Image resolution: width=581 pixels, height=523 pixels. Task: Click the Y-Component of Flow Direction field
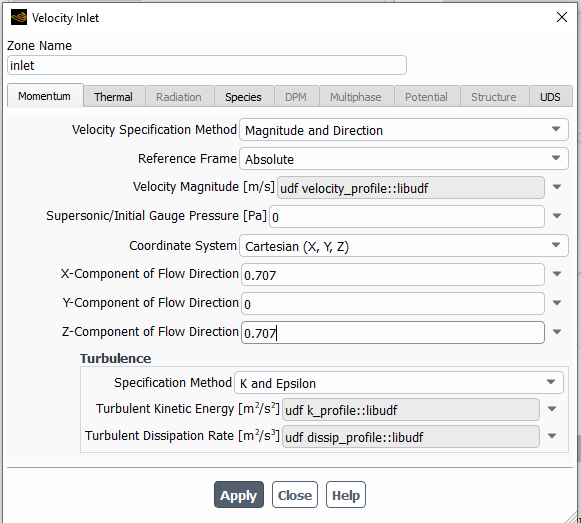click(x=393, y=303)
